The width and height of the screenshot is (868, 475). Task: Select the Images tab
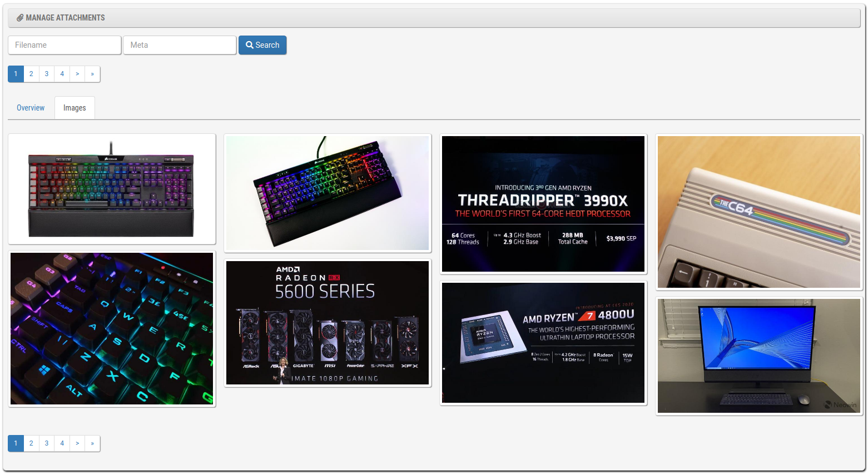[x=75, y=108]
